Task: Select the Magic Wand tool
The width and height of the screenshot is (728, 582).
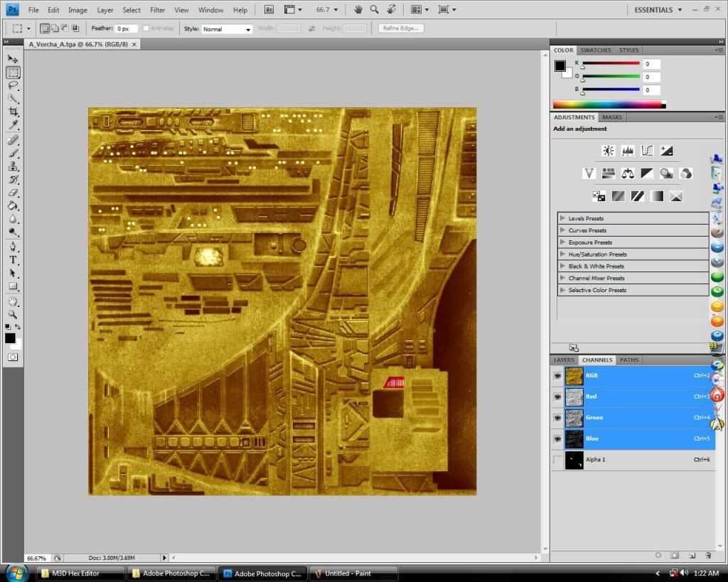Action: click(13, 98)
